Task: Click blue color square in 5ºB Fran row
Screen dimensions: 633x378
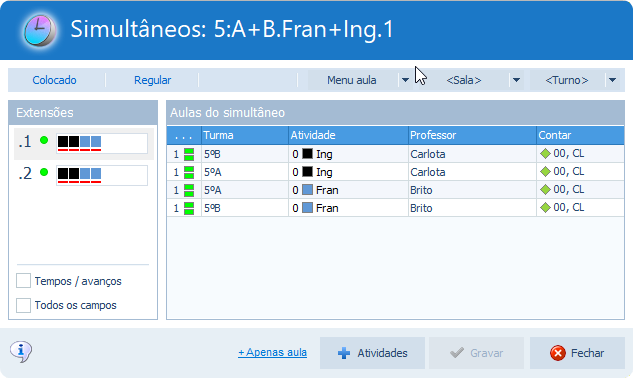Action: (308, 208)
